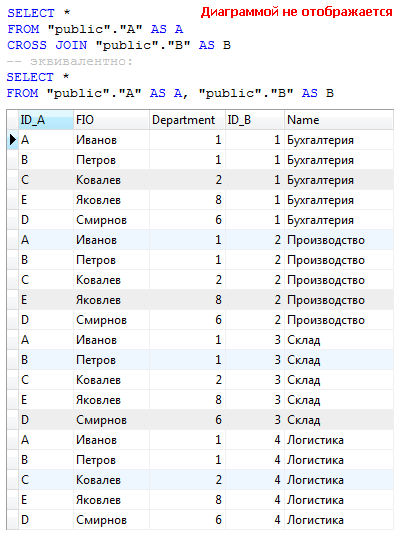Click the current row arrow indicator
Screen dimensions: 400x537
13,140
